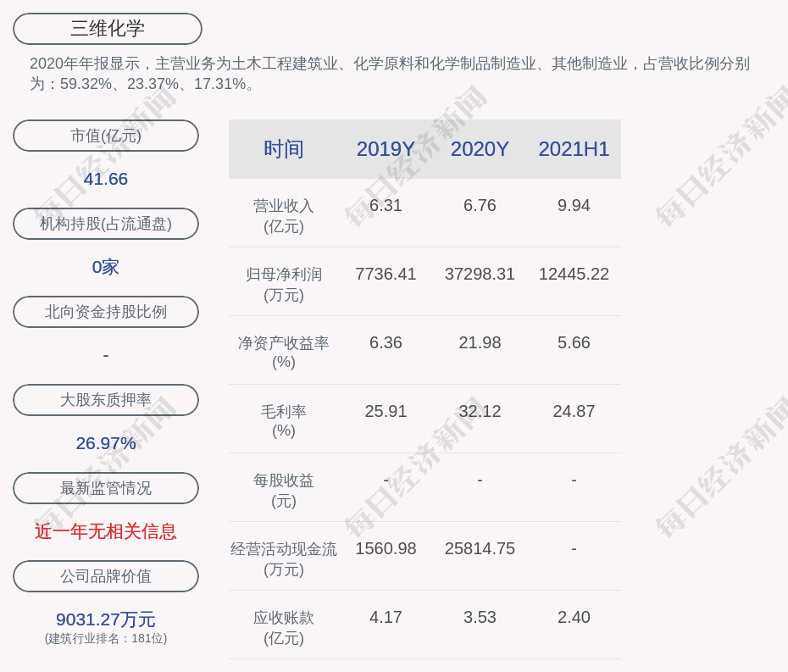788x672 pixels.
Task: Click the 9031.27万元 brand value figure
Action: [106, 619]
